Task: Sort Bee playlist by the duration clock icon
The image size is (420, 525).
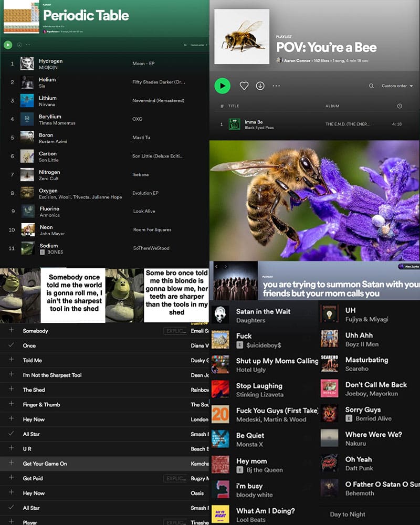Action: coord(400,106)
